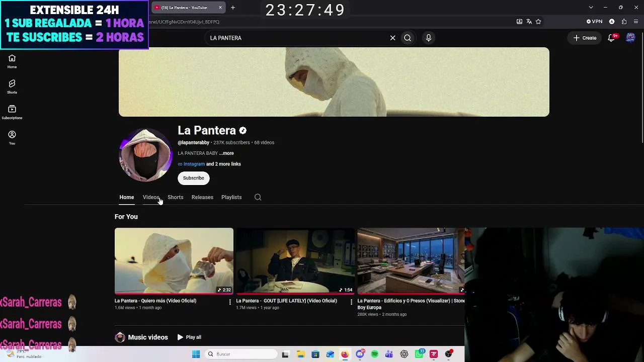Show the 2 more links
The image size is (644, 362).
[223, 164]
